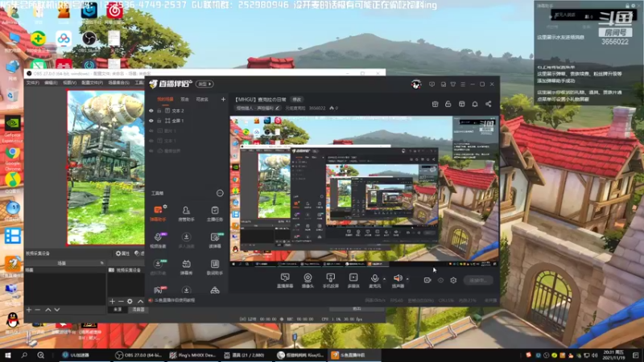644x362 pixels.
Task: Show the hidden 图片 1 layer
Action: coord(151,131)
